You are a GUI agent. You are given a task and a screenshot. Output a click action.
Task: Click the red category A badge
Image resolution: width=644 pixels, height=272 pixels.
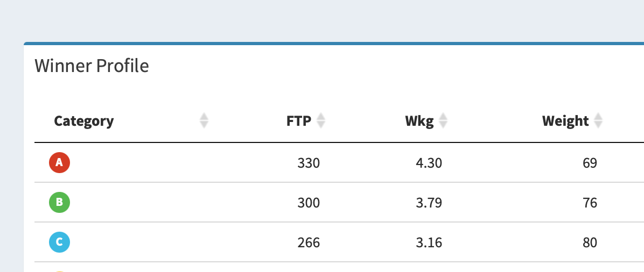coord(60,162)
